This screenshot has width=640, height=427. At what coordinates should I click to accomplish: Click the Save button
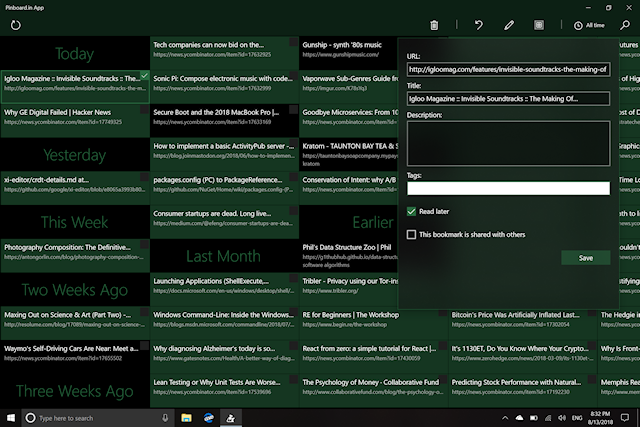pos(586,258)
